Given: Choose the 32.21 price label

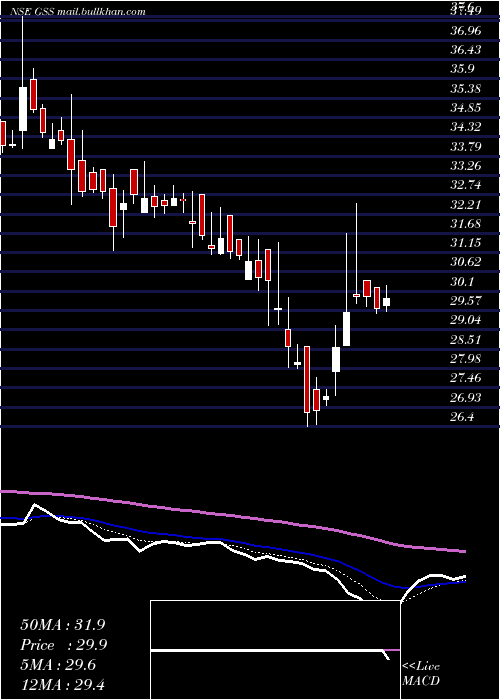Looking at the screenshot, I should tap(466, 204).
